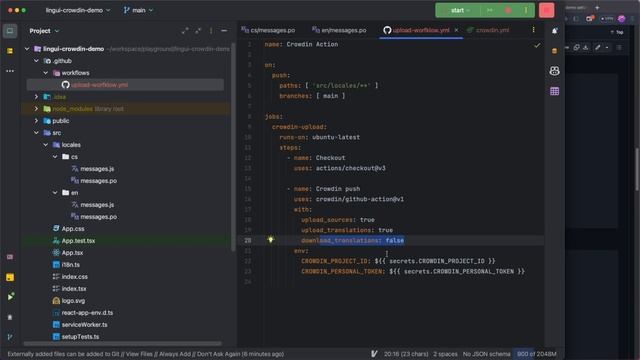
Task: Click No JSON schema in status bar
Action: point(486,354)
